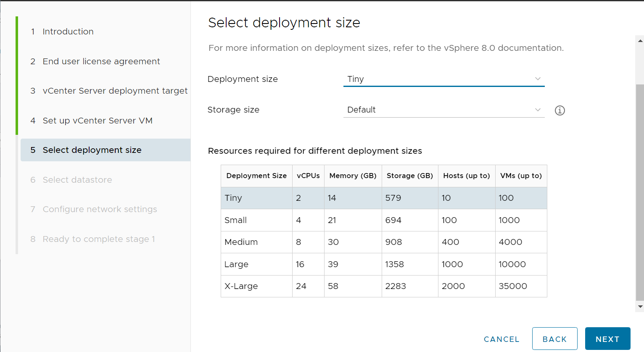Click the vSphere 8.0 documentation description text
This screenshot has width=644, height=352.
coord(386,48)
